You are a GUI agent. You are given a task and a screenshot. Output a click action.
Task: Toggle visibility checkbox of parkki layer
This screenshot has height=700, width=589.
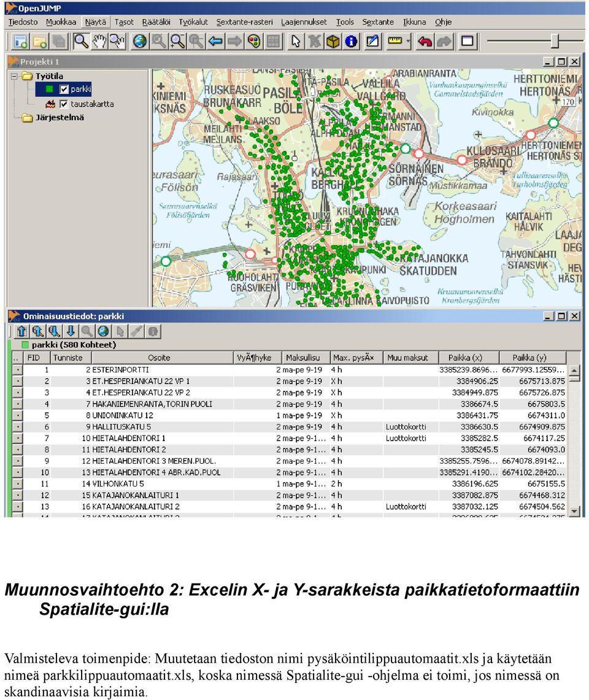[x=64, y=90]
